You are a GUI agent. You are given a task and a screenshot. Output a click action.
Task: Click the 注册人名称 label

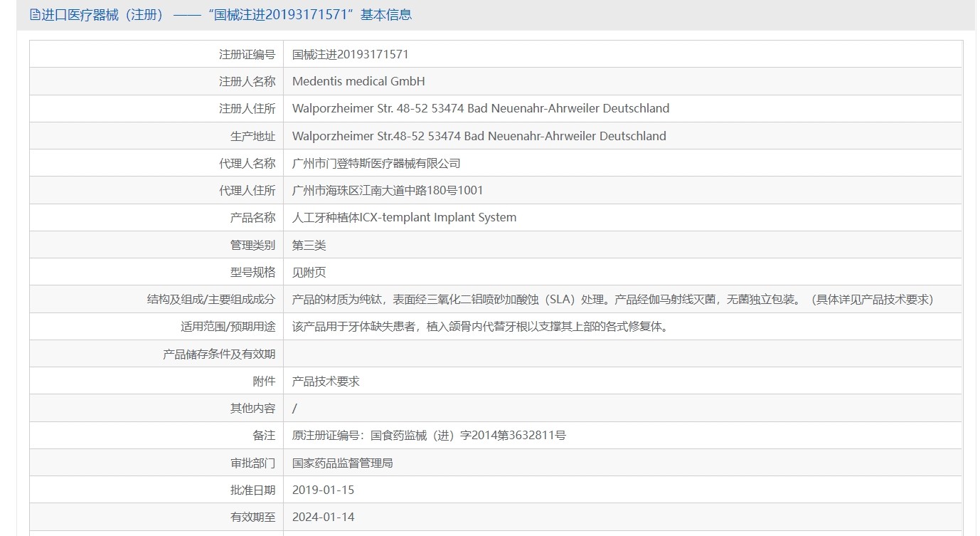247,81
